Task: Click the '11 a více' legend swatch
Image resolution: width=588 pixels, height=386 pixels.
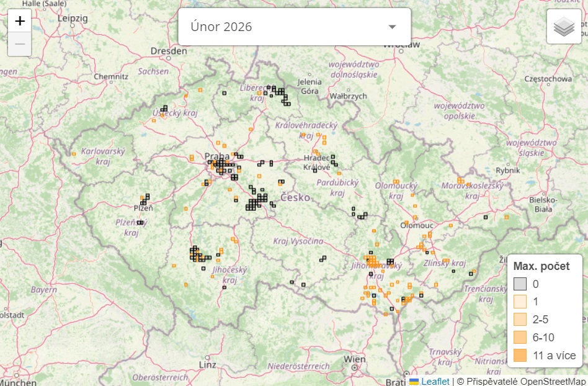Action: 520,356
